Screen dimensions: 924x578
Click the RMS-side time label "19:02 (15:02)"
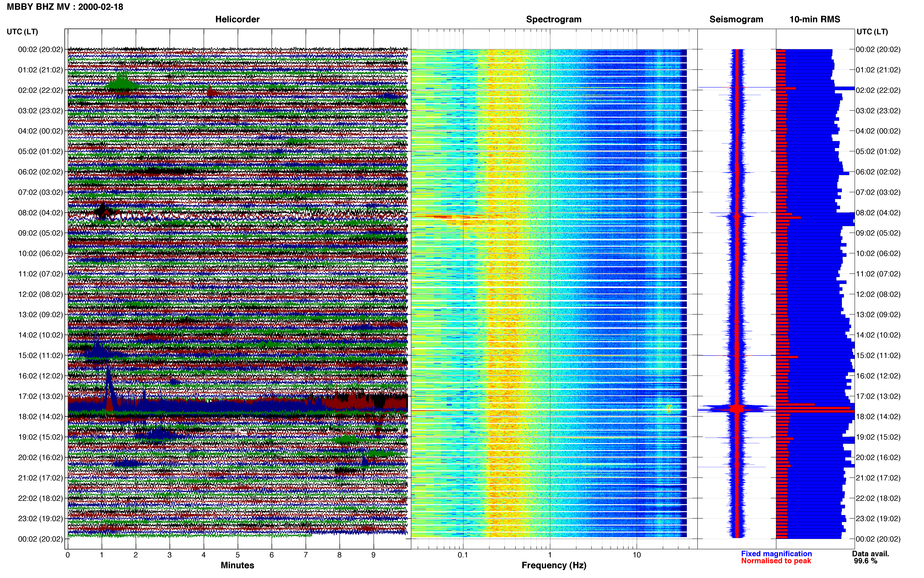tap(878, 437)
